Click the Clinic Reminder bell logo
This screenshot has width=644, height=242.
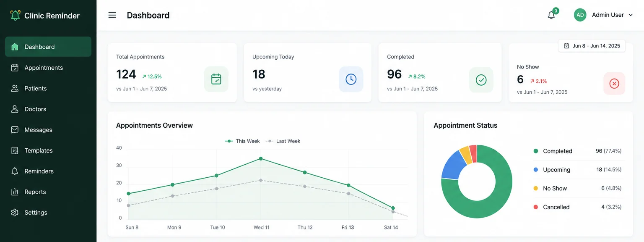tap(15, 16)
